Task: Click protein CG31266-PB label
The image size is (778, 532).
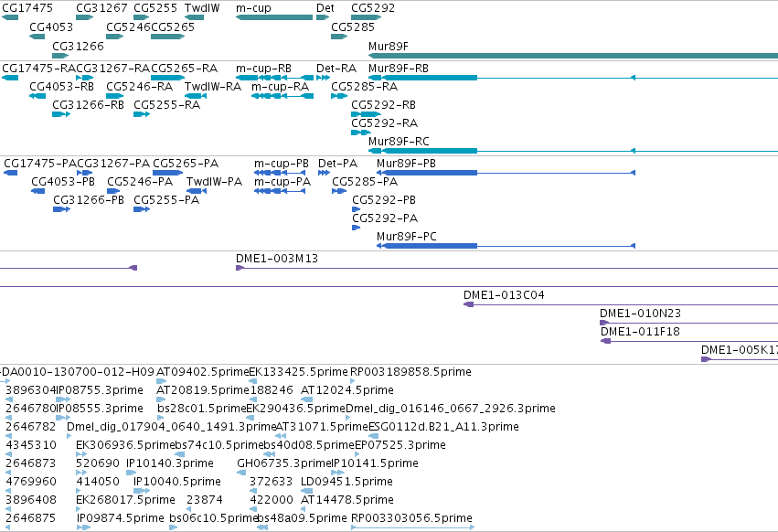Action: pyautogui.click(x=89, y=200)
